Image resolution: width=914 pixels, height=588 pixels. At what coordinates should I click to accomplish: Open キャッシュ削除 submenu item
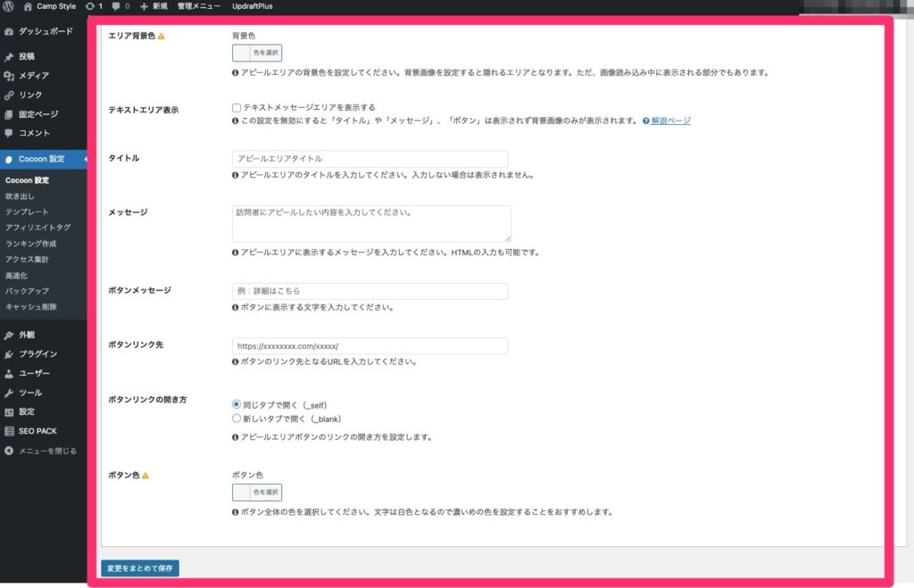[31, 307]
